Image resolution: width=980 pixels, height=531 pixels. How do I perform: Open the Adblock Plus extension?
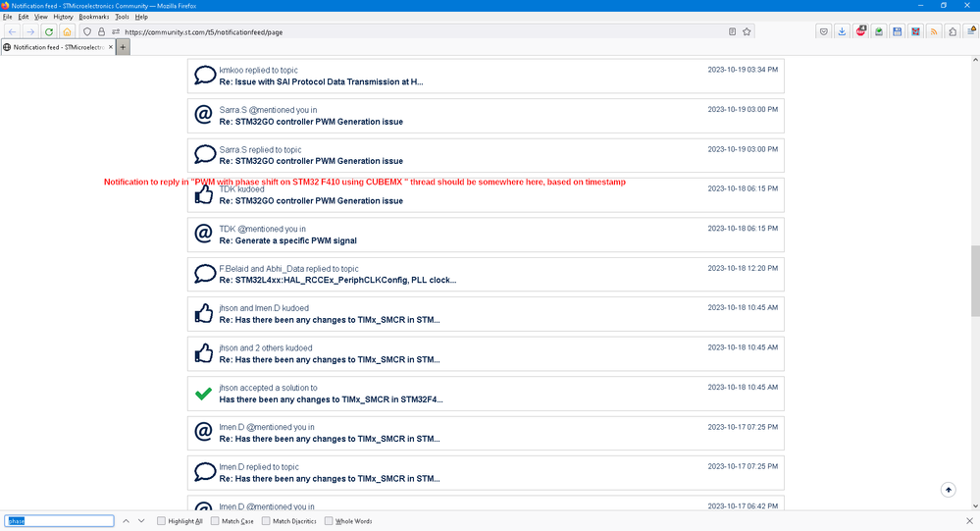click(860, 30)
